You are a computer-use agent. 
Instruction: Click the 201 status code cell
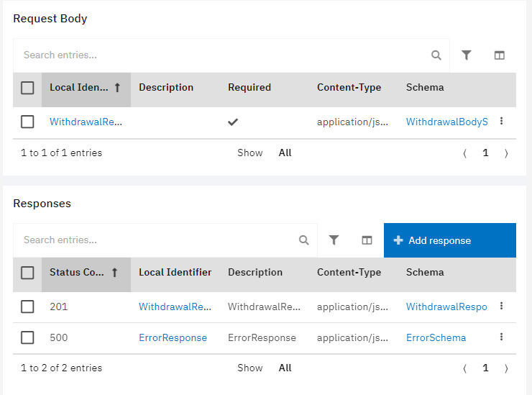coord(59,307)
